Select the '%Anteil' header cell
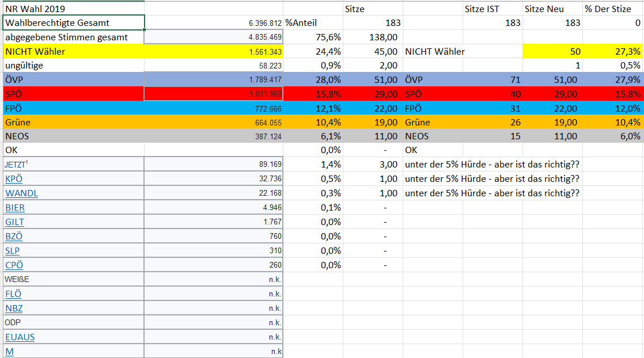The image size is (644, 358). click(313, 23)
